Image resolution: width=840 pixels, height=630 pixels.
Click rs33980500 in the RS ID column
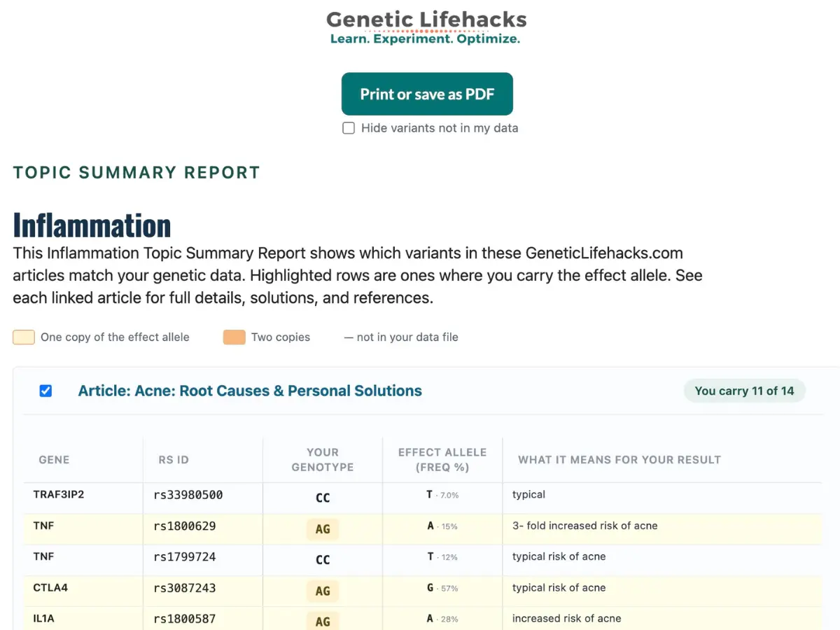(188, 495)
